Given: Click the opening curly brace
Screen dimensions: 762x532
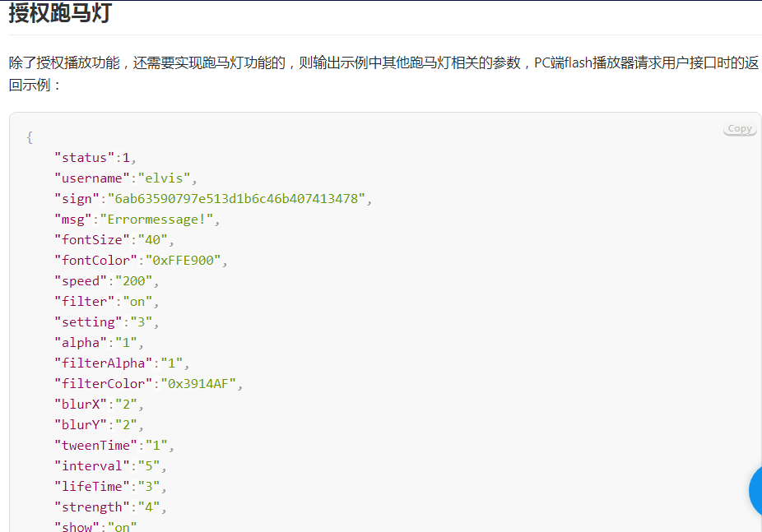Looking at the screenshot, I should click(29, 137).
